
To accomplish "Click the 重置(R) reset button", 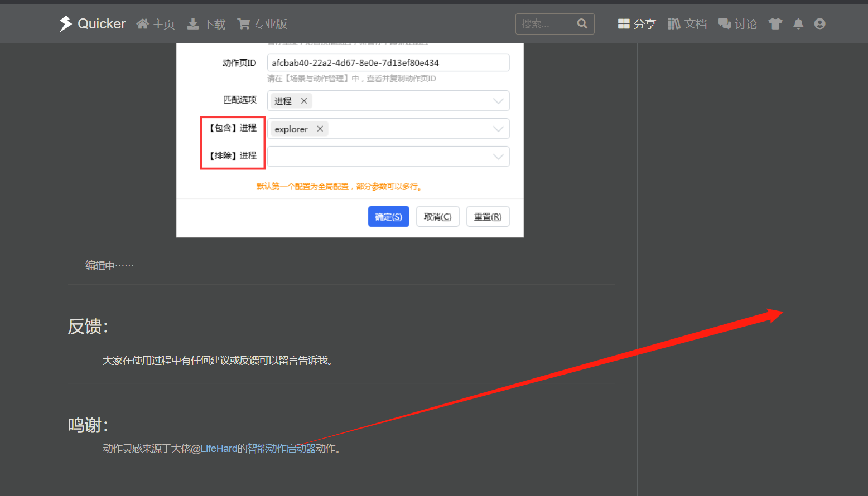I will pyautogui.click(x=488, y=216).
